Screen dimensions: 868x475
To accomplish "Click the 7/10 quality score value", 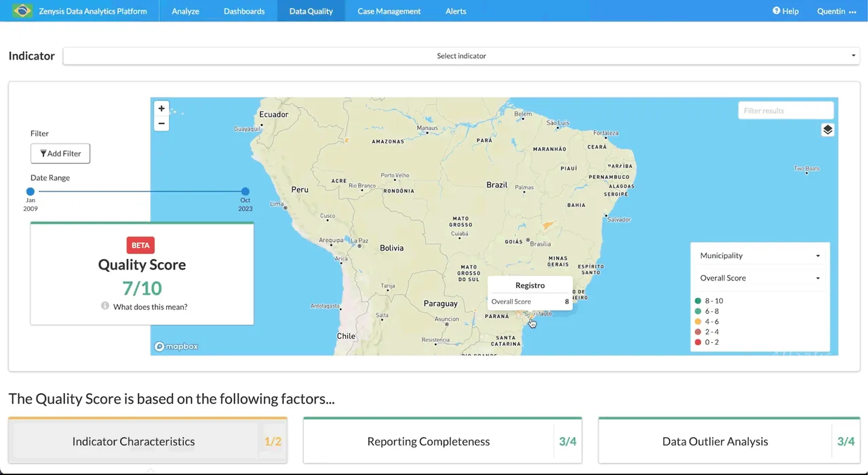I will tap(142, 288).
